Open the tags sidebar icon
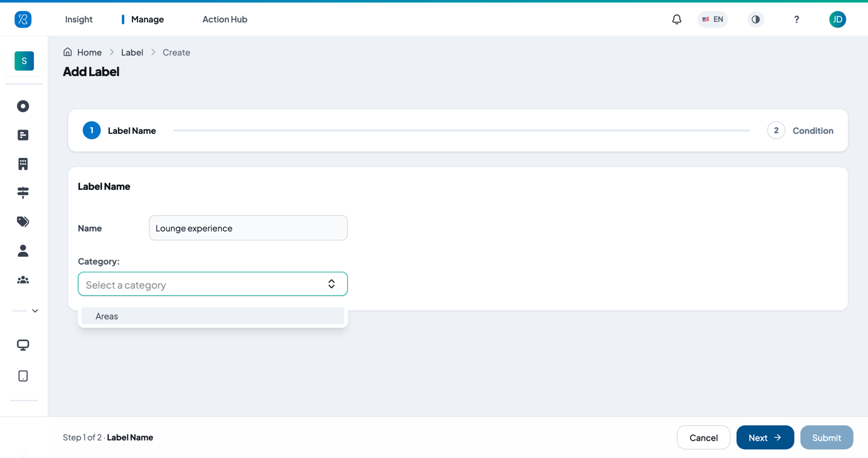The width and height of the screenshot is (868, 458). (23, 222)
